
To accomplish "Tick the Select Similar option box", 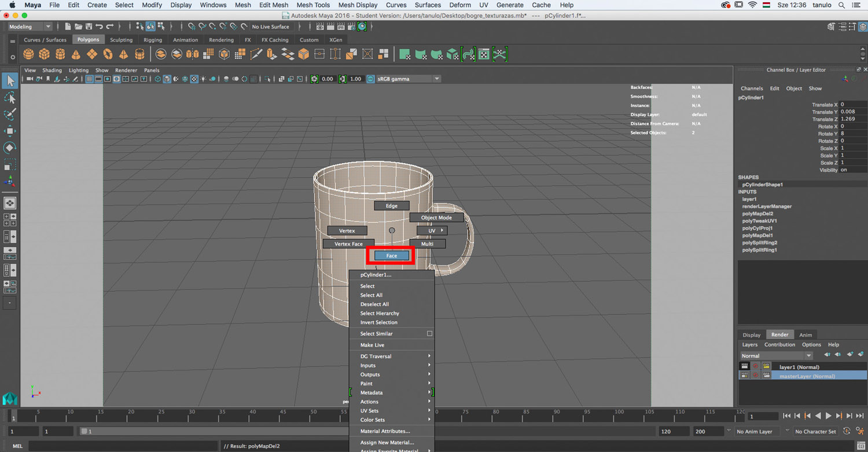I will pos(429,334).
